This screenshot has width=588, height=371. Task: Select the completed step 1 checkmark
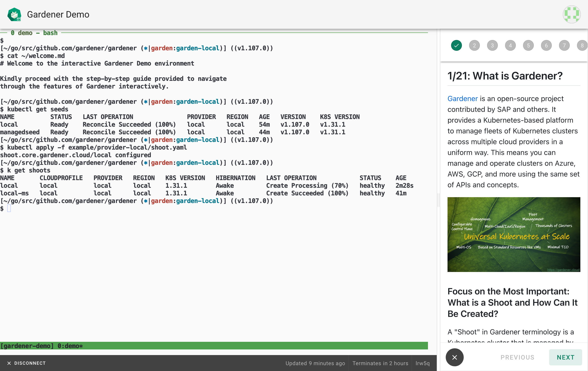(x=456, y=45)
